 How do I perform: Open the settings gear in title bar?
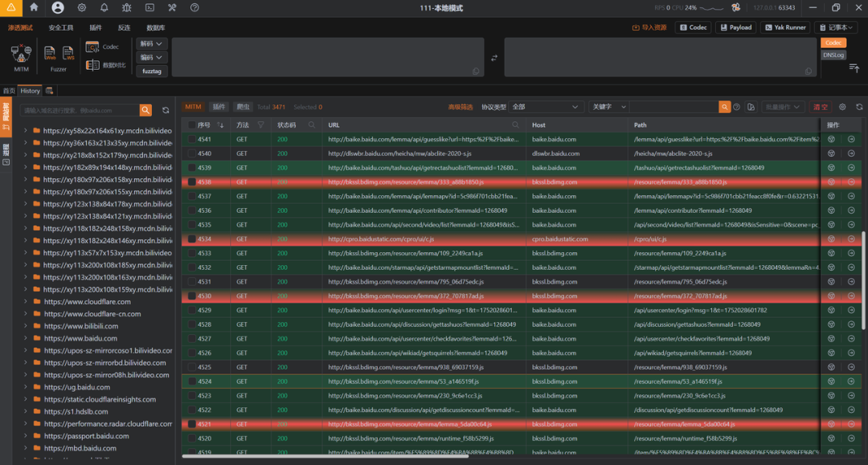point(81,8)
